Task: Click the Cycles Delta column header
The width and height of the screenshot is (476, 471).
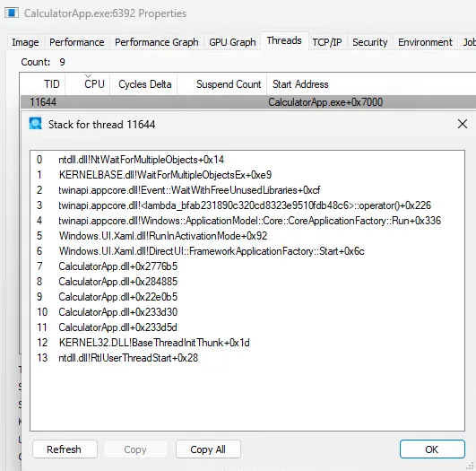Action: 143,84
